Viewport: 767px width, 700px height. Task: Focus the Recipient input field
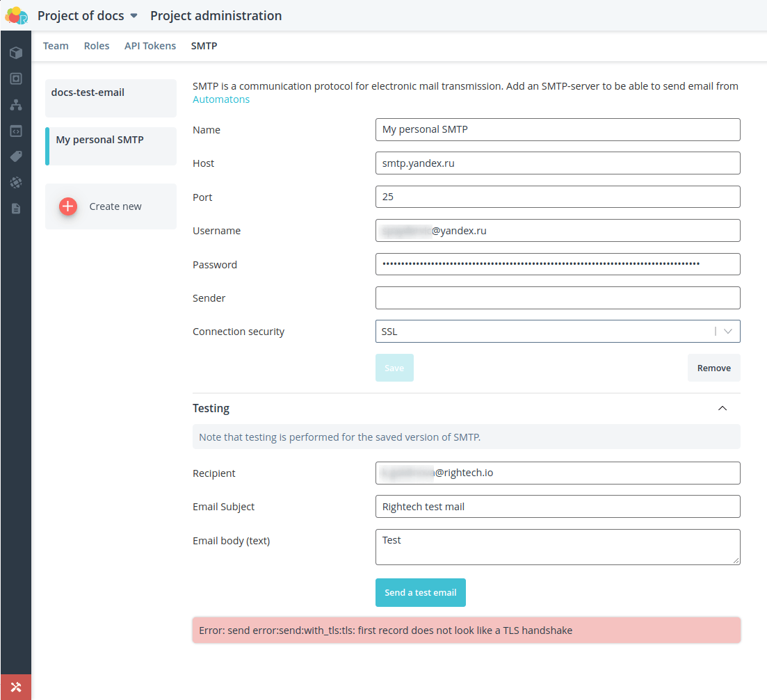tap(558, 473)
